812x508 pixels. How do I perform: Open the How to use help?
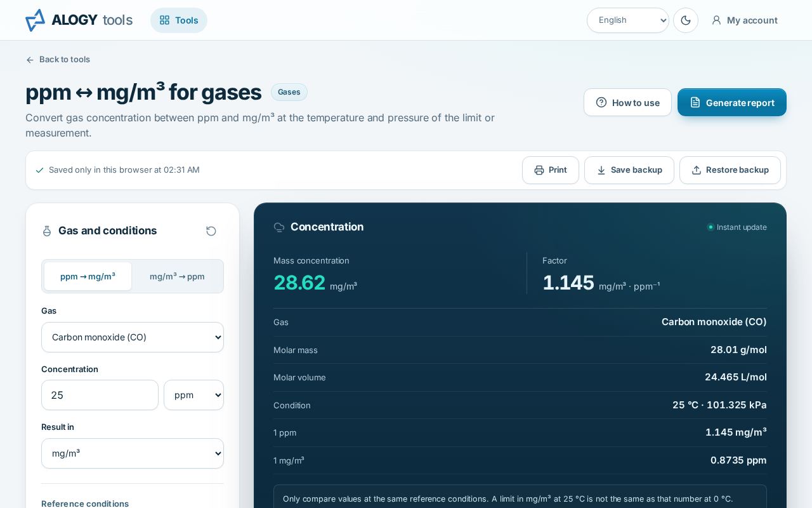[x=627, y=102]
